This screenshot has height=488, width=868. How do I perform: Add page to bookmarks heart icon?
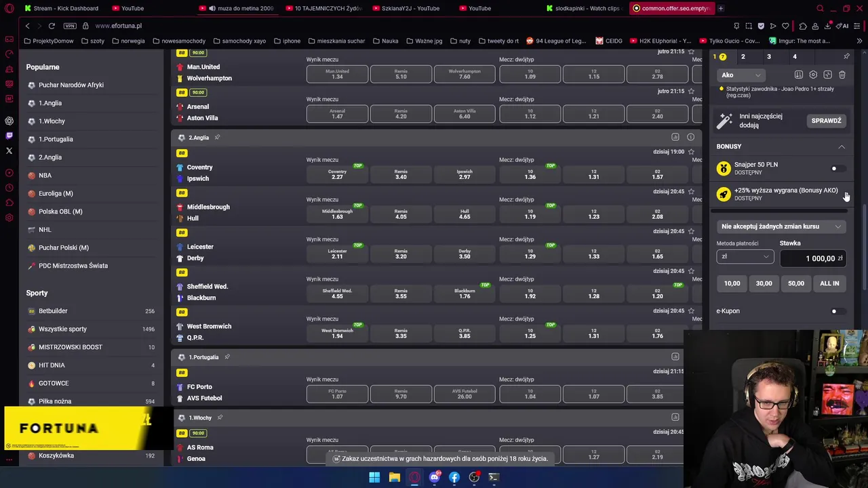pyautogui.click(x=785, y=26)
